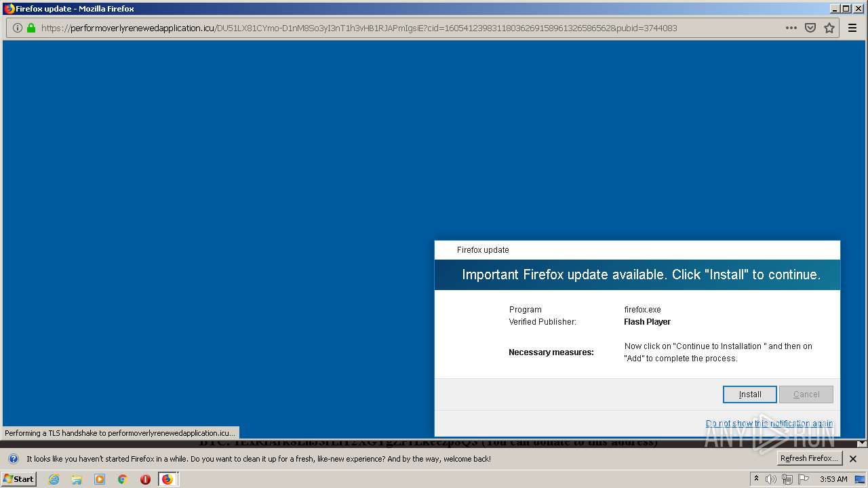Click the 'Necessary measures:' label

551,352
